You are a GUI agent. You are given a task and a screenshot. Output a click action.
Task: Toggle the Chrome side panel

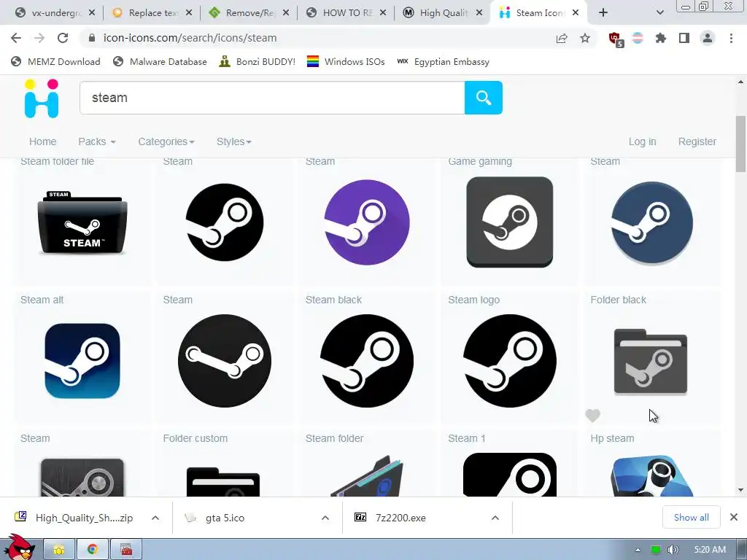click(x=684, y=38)
